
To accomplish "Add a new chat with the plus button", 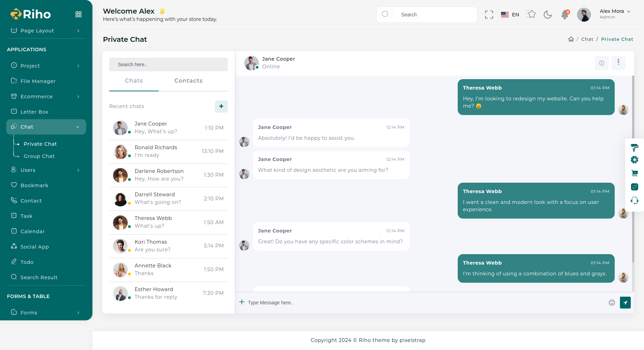I will click(221, 106).
